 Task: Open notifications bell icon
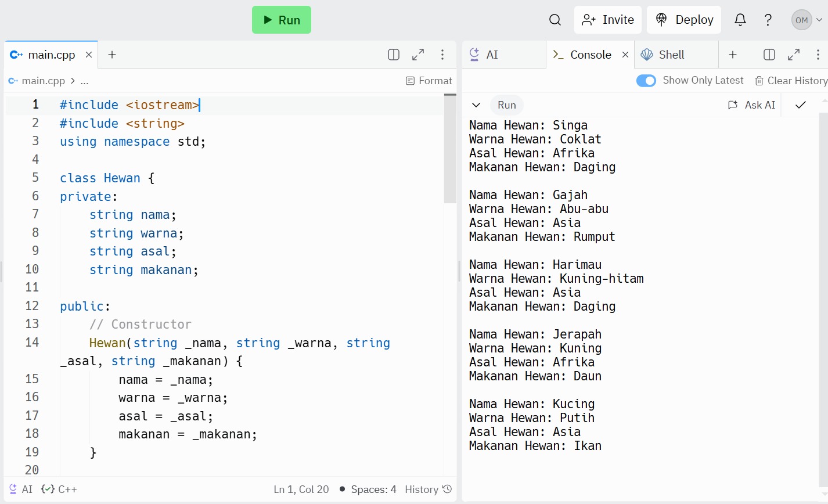pyautogui.click(x=740, y=20)
